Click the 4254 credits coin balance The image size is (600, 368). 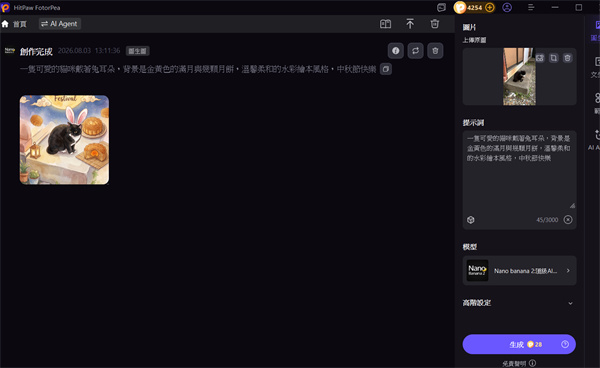click(474, 7)
